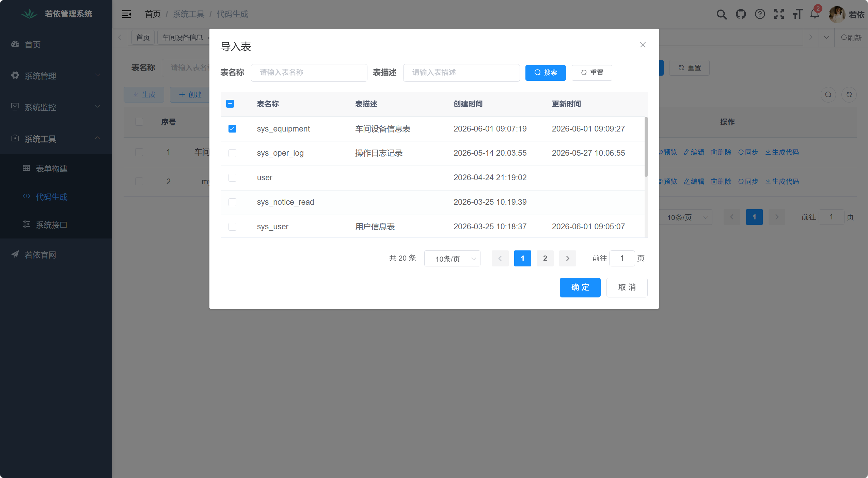The width and height of the screenshot is (868, 478).
Task: Open the tabs dropdown chevron
Action: click(x=826, y=37)
